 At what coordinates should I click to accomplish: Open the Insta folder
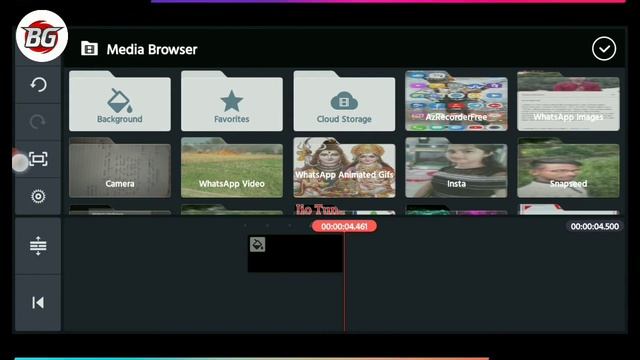pos(456,167)
